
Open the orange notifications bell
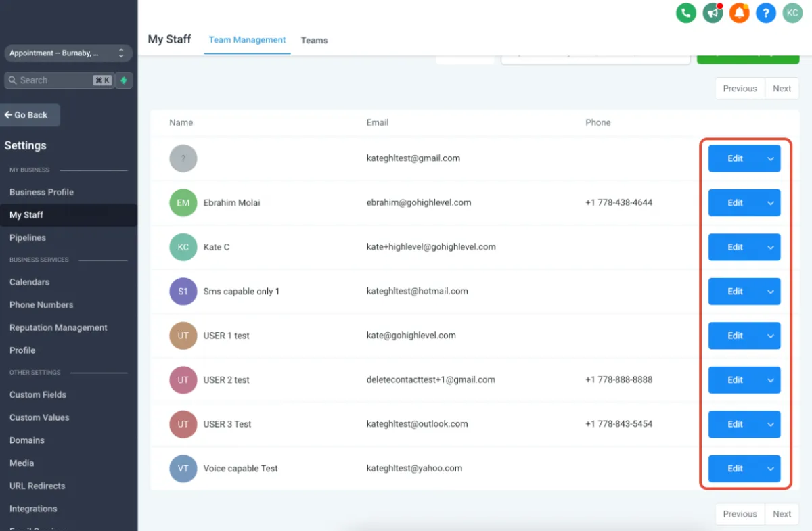(739, 13)
